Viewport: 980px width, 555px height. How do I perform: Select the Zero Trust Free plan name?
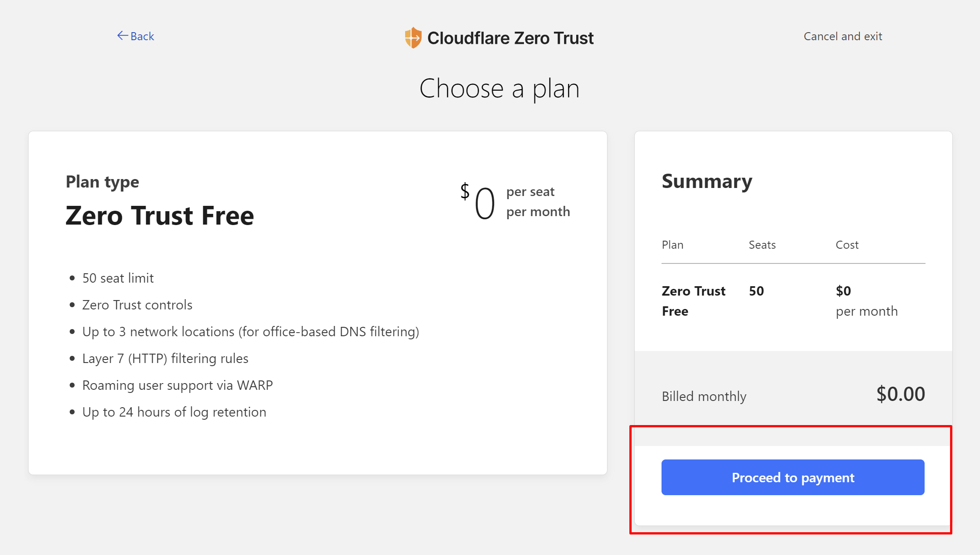click(159, 216)
